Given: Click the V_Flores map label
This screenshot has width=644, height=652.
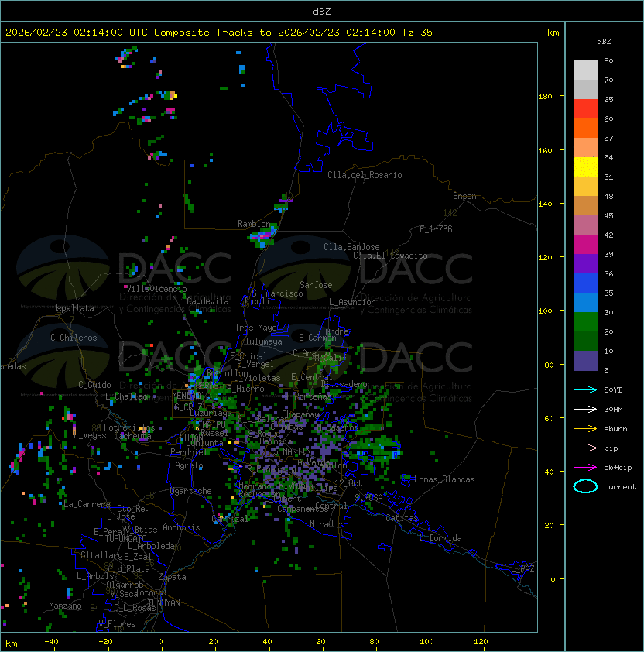Looking at the screenshot, I should 117,624.
